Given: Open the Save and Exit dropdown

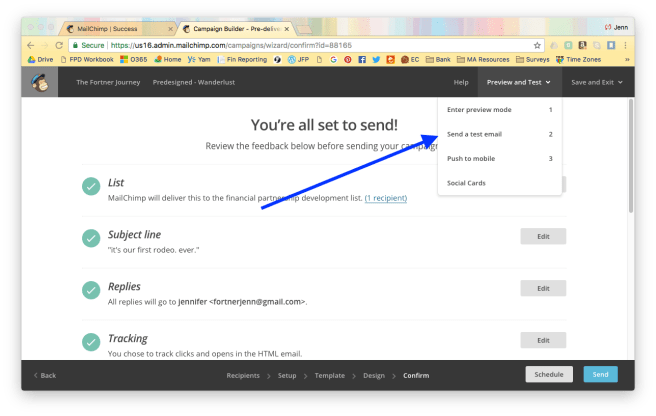Looking at the screenshot, I should click(x=597, y=82).
